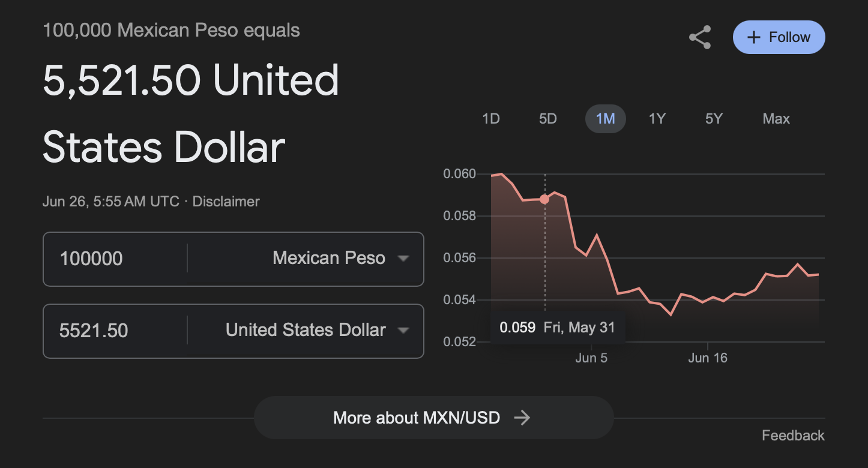Show the 1Y chart range
Screen dimensions: 868x468
coord(657,119)
